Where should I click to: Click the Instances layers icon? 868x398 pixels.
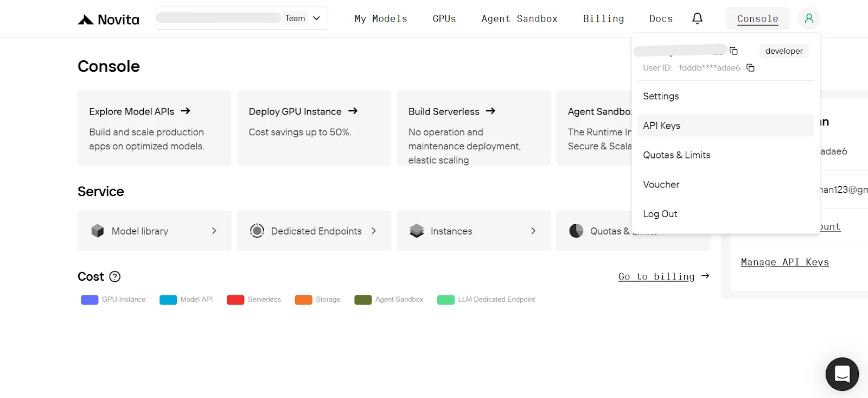417,231
